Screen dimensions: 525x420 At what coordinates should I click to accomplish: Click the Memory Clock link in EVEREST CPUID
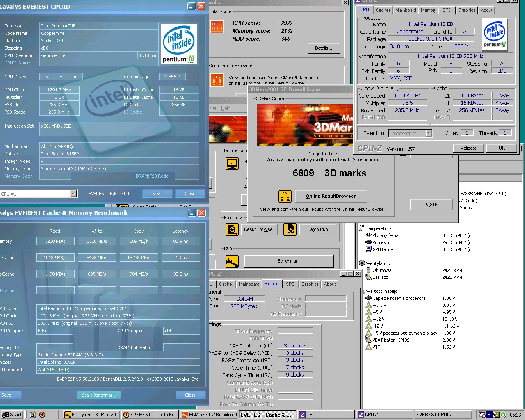(x=18, y=176)
